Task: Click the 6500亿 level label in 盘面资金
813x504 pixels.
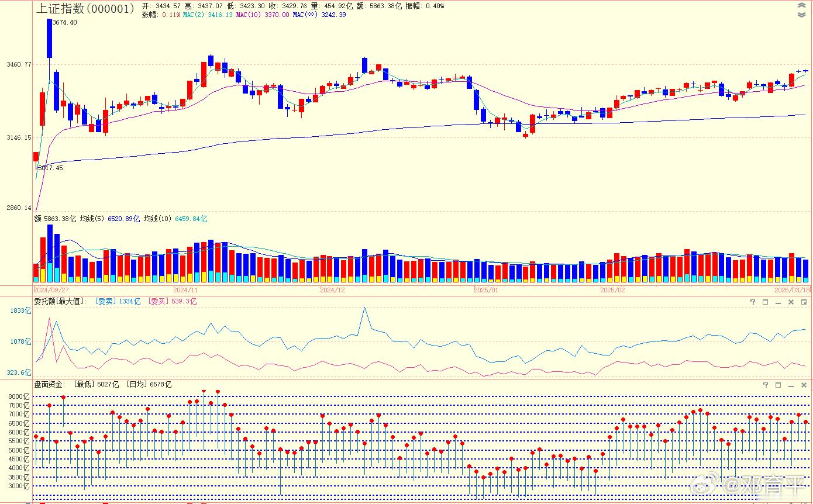Action: tap(19, 423)
